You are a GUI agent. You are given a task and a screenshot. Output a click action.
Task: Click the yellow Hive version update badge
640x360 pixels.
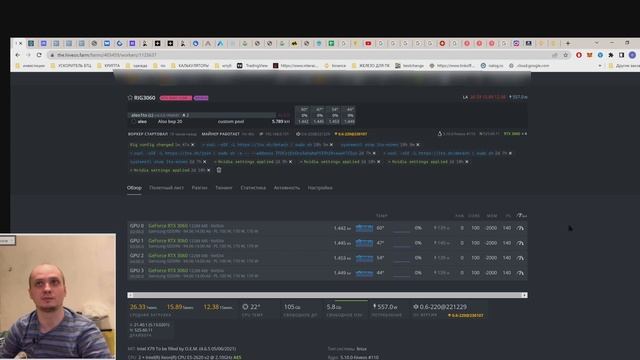(466, 316)
